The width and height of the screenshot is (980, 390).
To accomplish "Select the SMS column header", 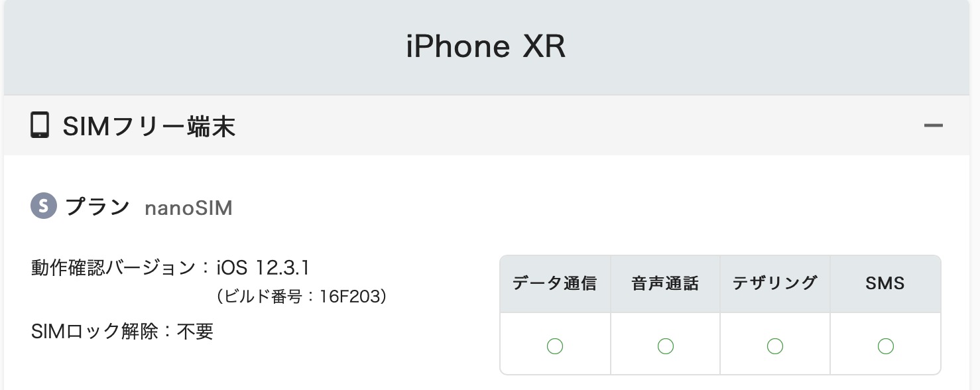I will click(x=885, y=284).
